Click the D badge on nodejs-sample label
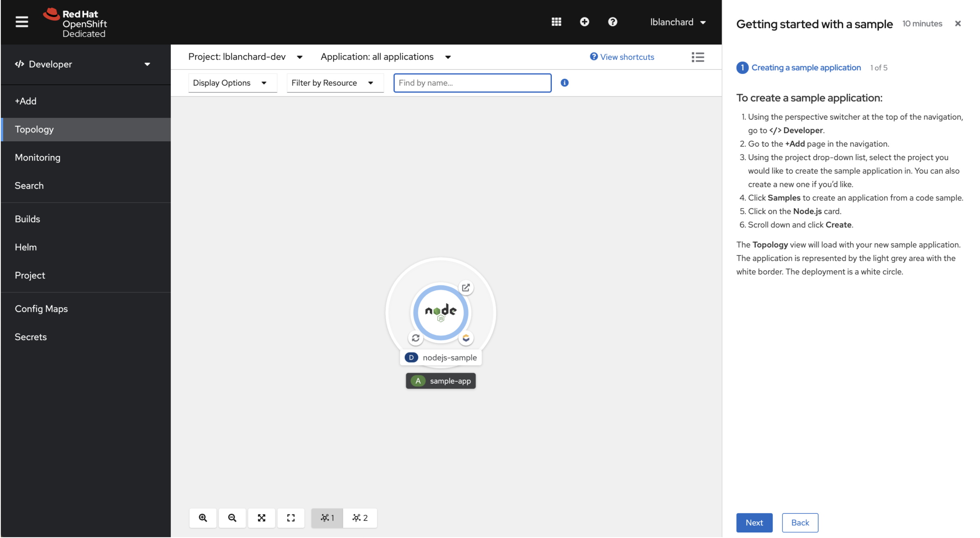This screenshot has width=980, height=538. click(x=411, y=357)
